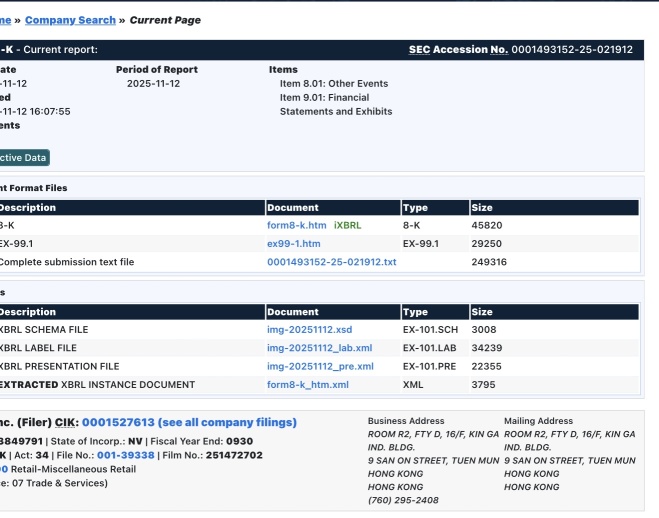
Task: Click the Document header in format files table
Action: tap(293, 208)
